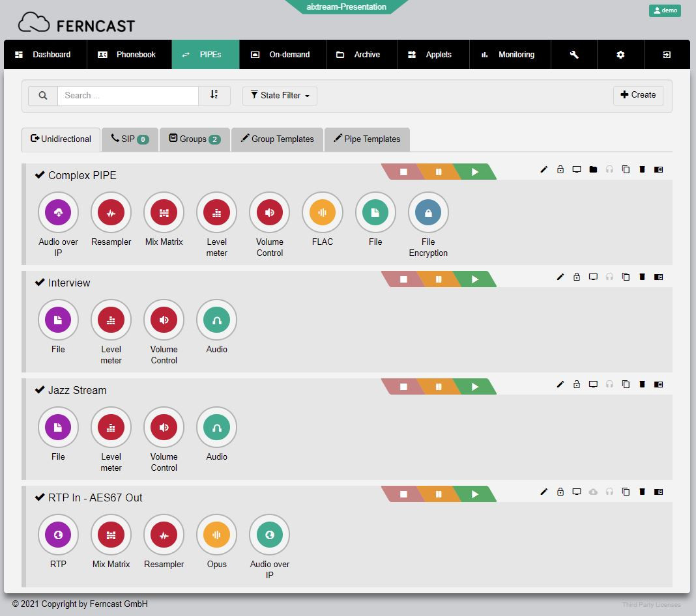Click the edit pencil icon for Complex PIPE
The height and width of the screenshot is (616, 696).
click(544, 170)
